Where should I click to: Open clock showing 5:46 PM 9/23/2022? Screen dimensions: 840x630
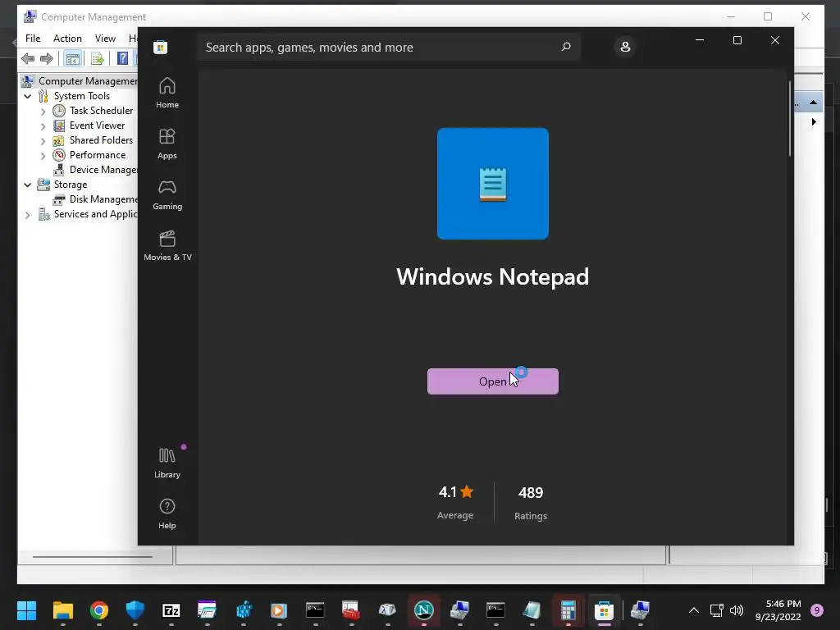point(778,610)
